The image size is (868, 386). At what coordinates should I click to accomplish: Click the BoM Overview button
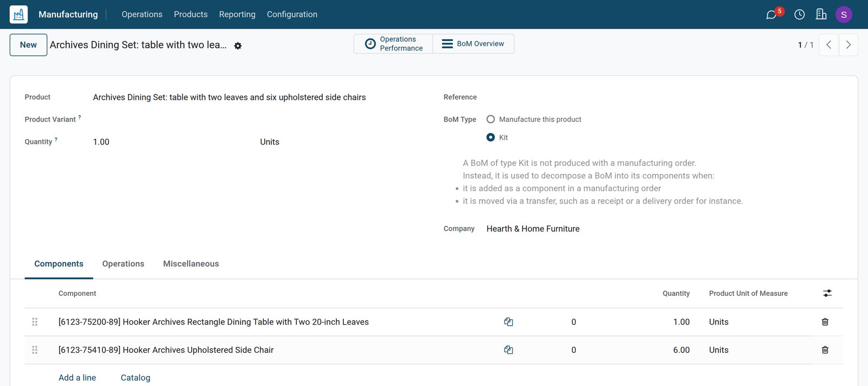click(473, 44)
